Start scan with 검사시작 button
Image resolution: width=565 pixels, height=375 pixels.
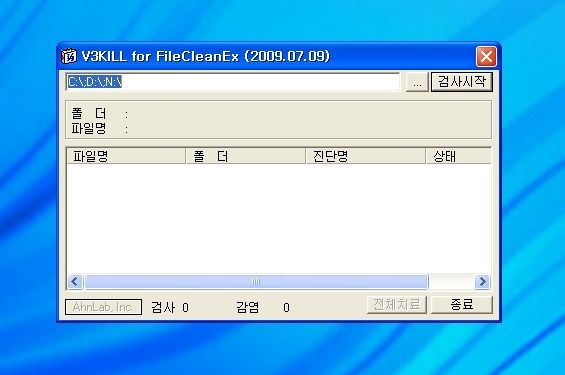tap(462, 82)
